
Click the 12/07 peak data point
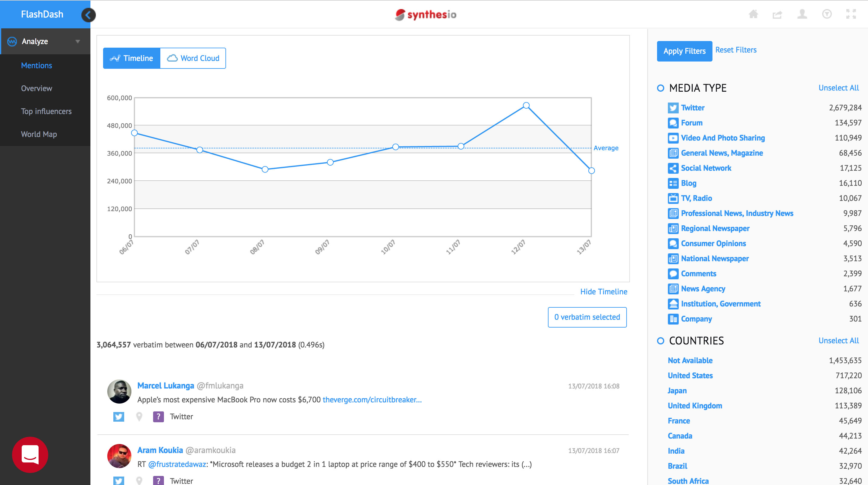click(526, 106)
